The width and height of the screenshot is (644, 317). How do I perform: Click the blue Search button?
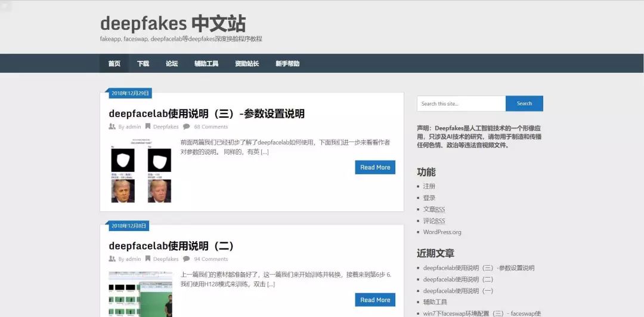tap(524, 104)
